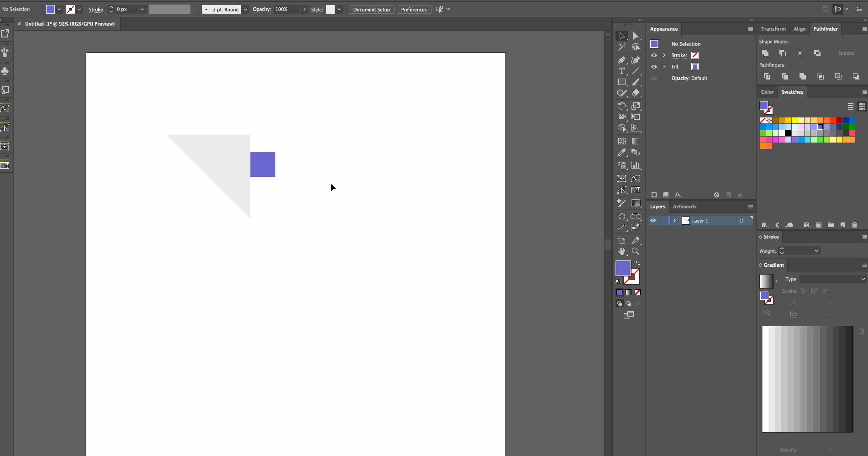Hide Layer 1 using eye icon
The image size is (868, 456).
point(653,221)
